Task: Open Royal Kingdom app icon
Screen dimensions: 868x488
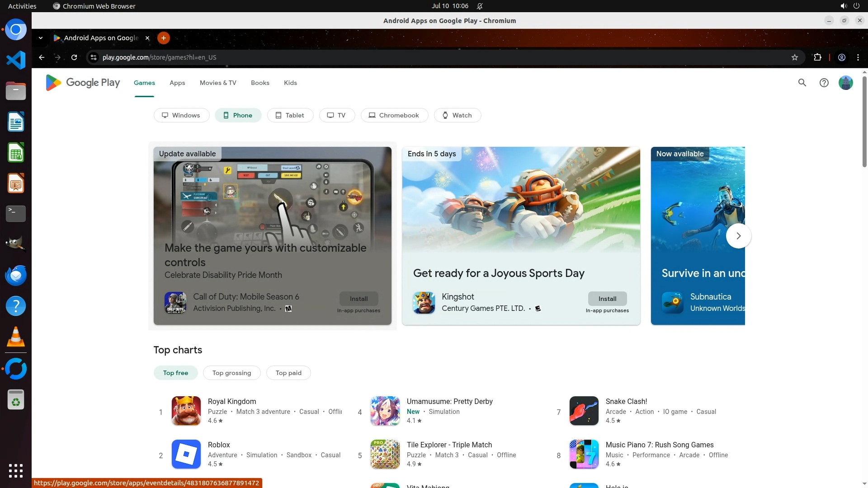Action: pyautogui.click(x=186, y=411)
